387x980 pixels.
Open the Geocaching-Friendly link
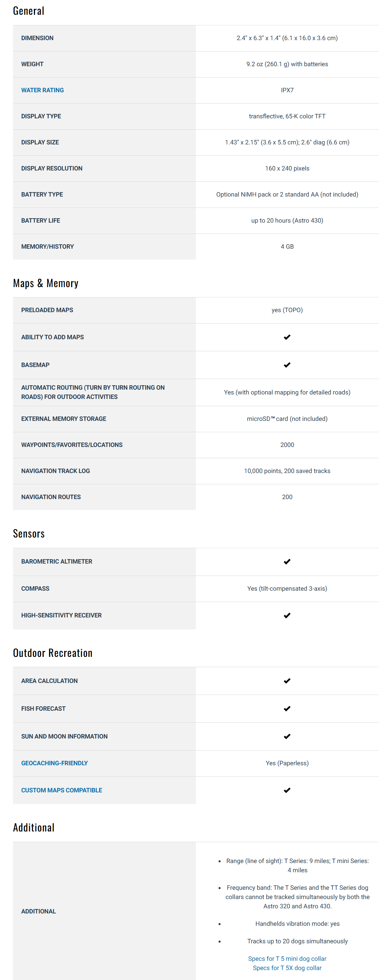coord(55,763)
